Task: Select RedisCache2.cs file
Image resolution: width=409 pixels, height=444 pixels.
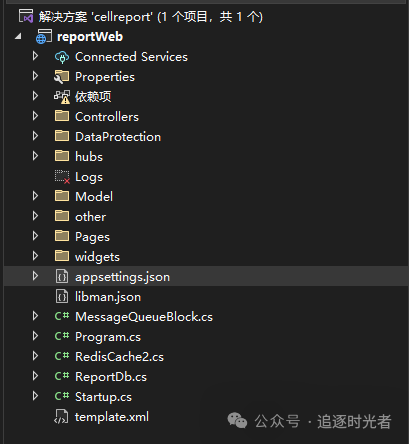Action: click(119, 357)
